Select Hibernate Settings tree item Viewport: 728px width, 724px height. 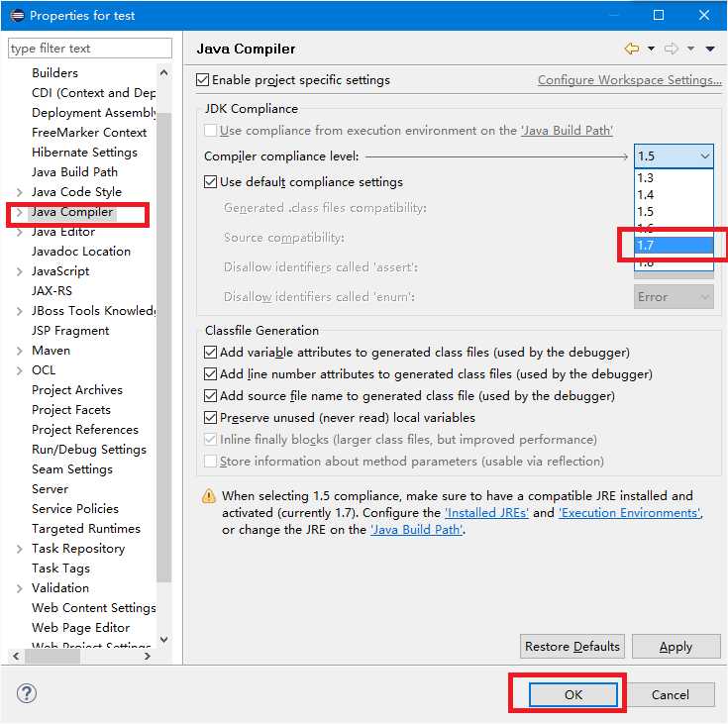pos(84,153)
